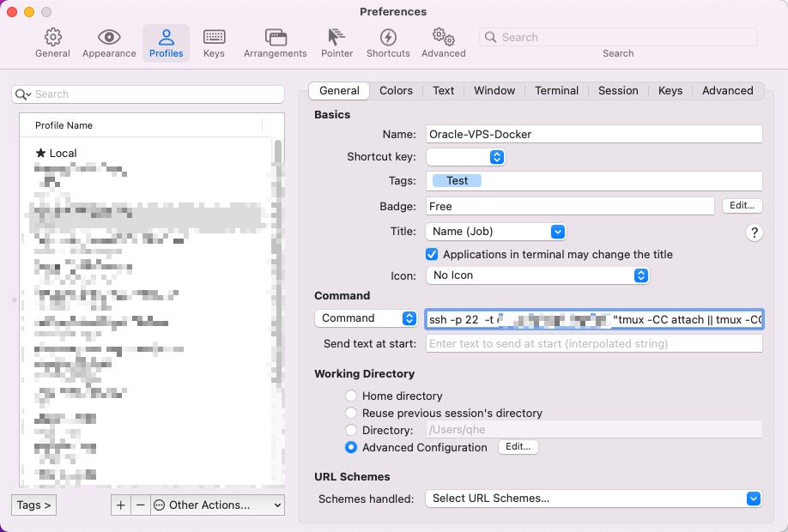
Task: Switch to the profile Keys tab
Action: [x=670, y=90]
